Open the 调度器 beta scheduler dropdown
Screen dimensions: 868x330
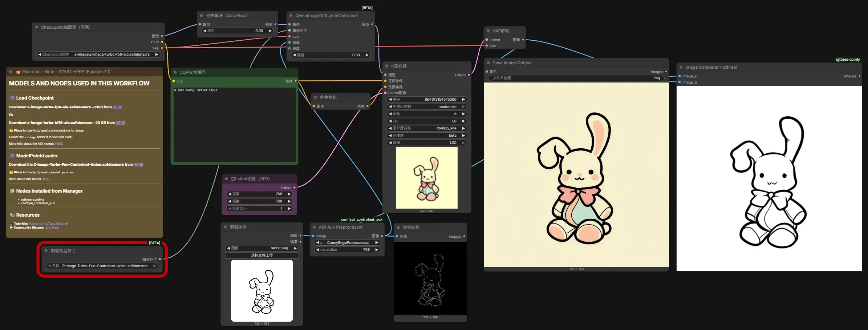click(x=427, y=136)
